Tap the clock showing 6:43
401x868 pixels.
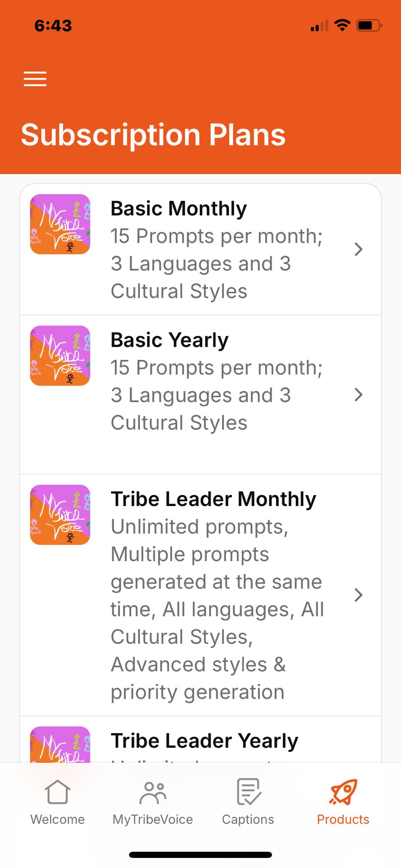(x=53, y=25)
